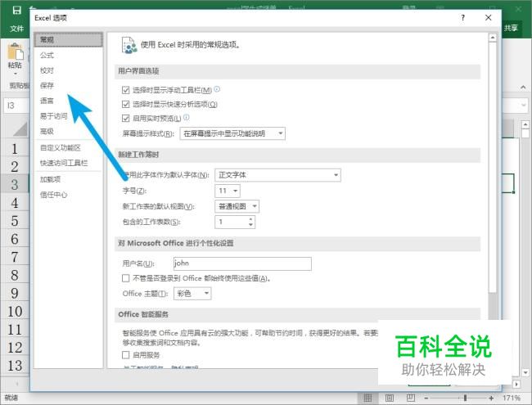
Task: Check 不管是否登录到 Office 都始终使用这些值
Action: pyautogui.click(x=125, y=278)
